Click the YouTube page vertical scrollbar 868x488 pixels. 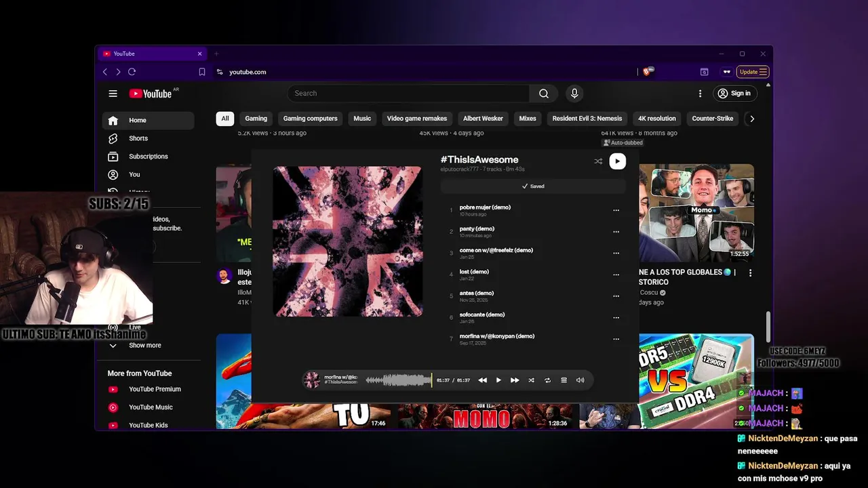768,327
